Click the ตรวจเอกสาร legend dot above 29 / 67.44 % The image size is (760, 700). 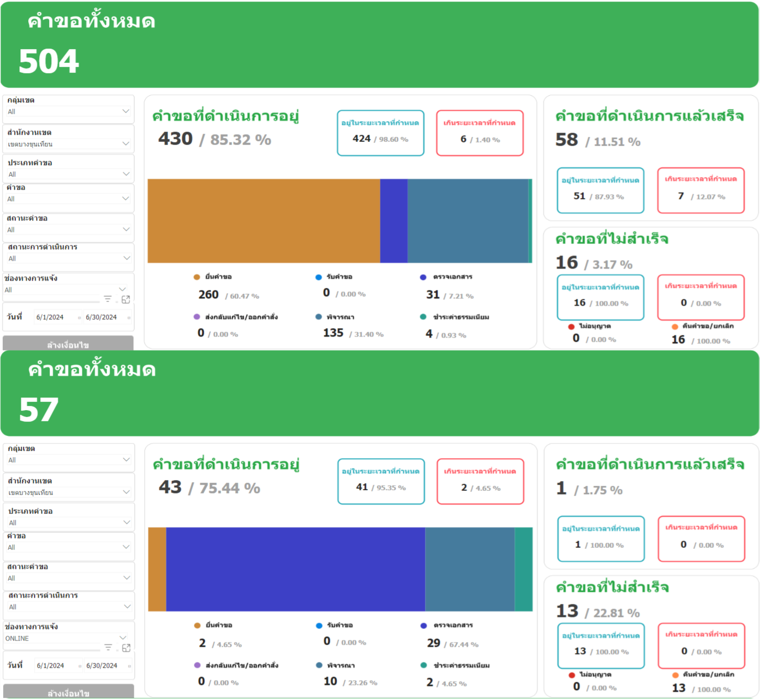click(x=424, y=626)
